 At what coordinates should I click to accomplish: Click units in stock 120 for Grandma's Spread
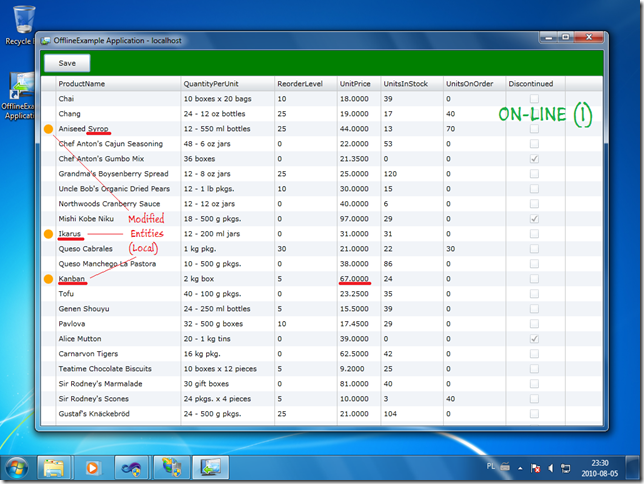pos(412,174)
